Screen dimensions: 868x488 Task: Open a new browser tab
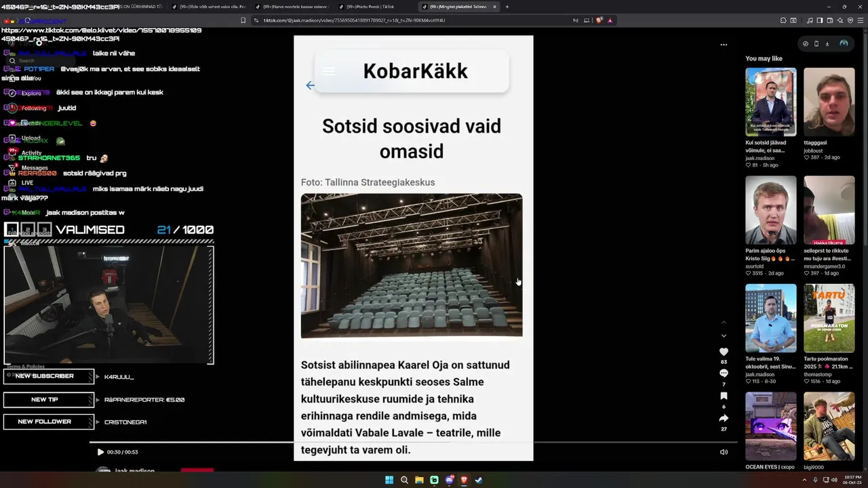[507, 7]
